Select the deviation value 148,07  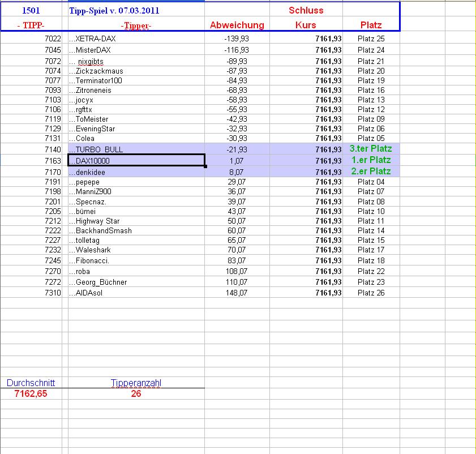[237, 293]
